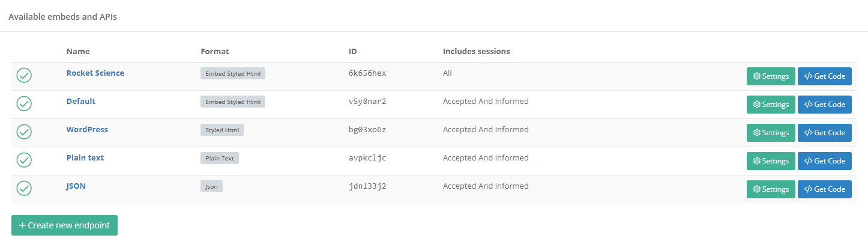Click the green check icon for Rocket Science
The image size is (868, 247).
click(24, 76)
